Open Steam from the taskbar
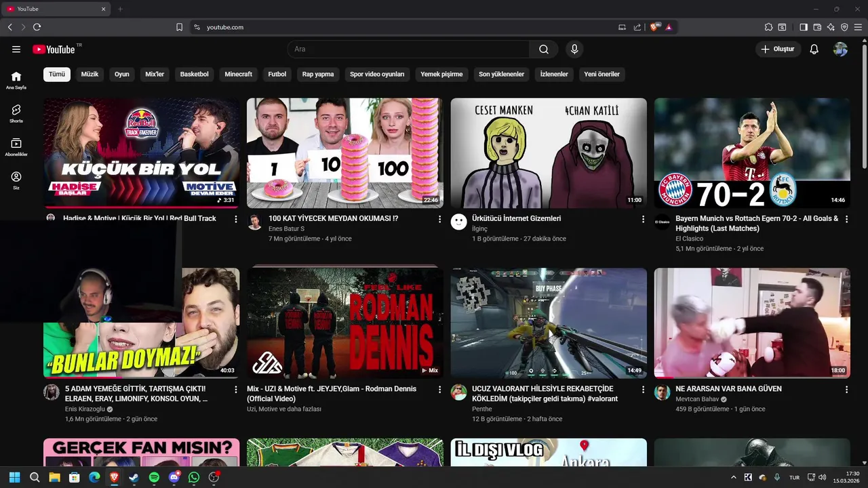The width and height of the screenshot is (868, 488). click(x=134, y=478)
